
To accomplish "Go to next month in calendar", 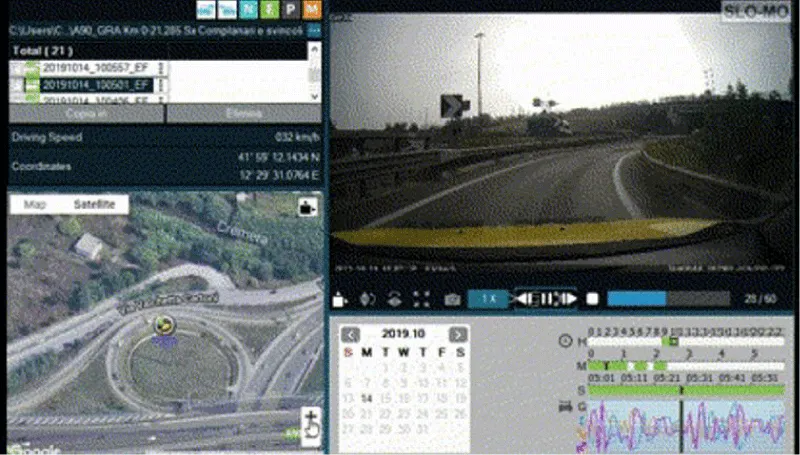I will [457, 334].
